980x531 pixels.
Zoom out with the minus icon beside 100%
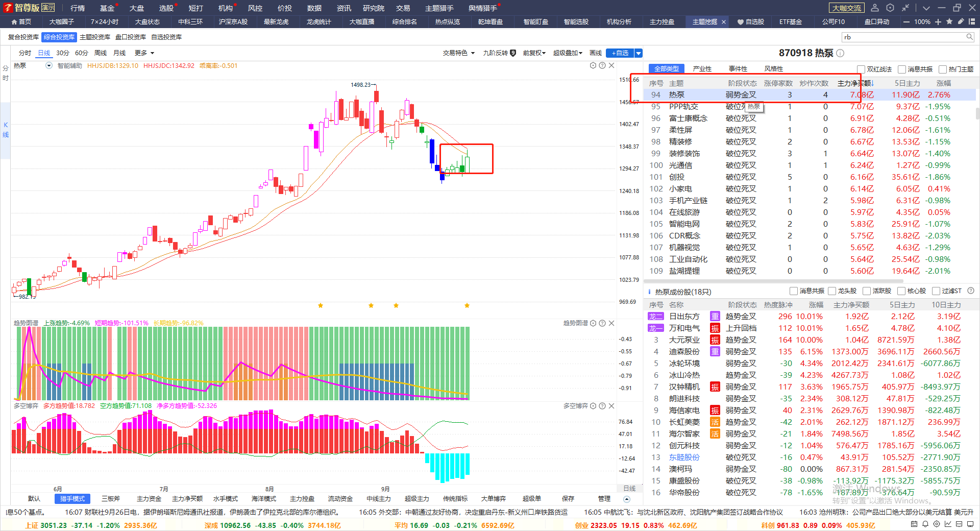pyautogui.click(x=906, y=22)
